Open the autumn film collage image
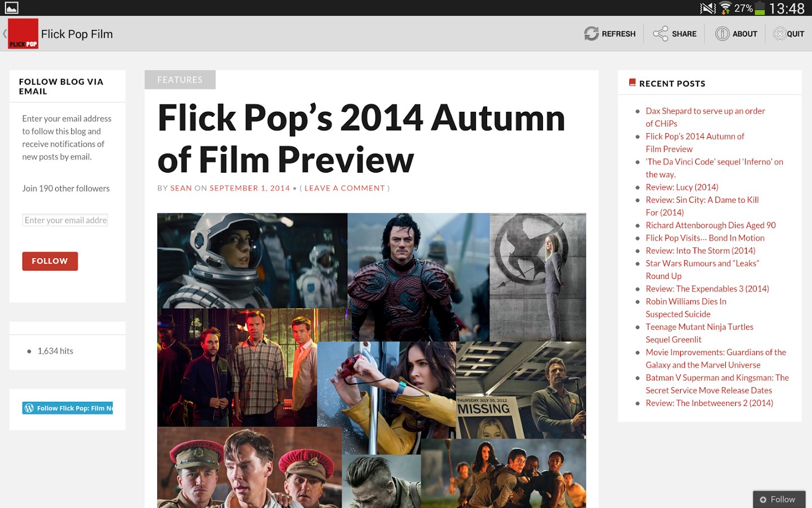Viewport: 812px width, 508px height. click(x=372, y=360)
